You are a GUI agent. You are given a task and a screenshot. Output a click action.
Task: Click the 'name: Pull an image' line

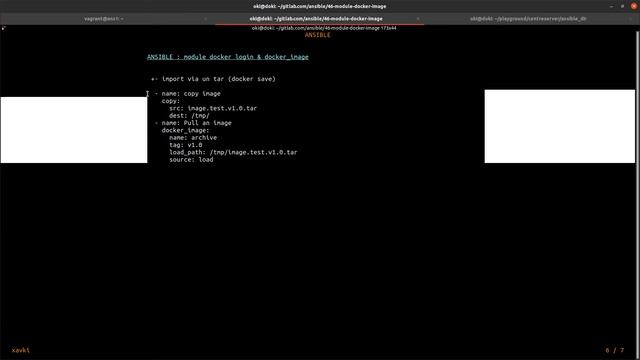coord(193,123)
